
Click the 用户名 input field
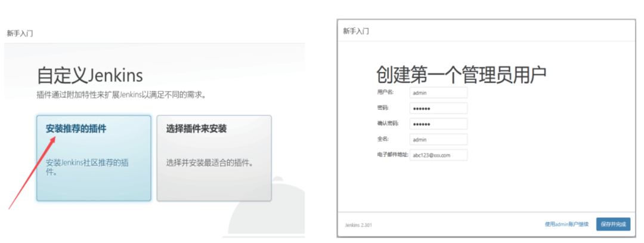pyautogui.click(x=438, y=93)
